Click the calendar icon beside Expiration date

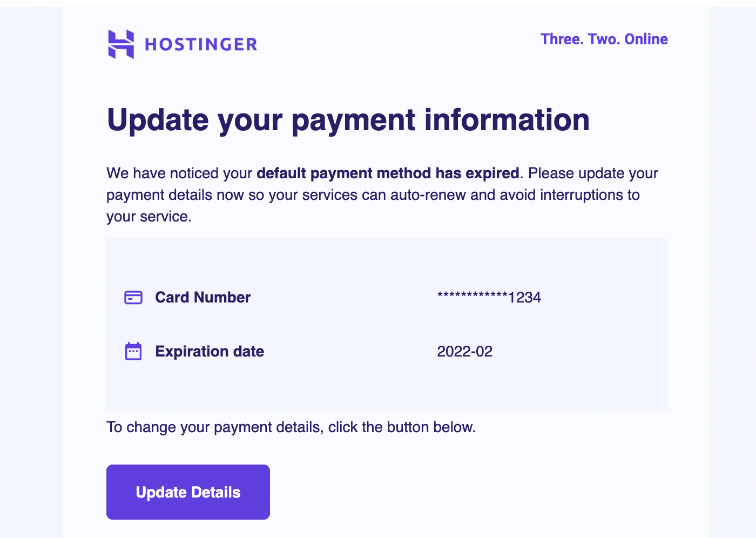(x=133, y=352)
